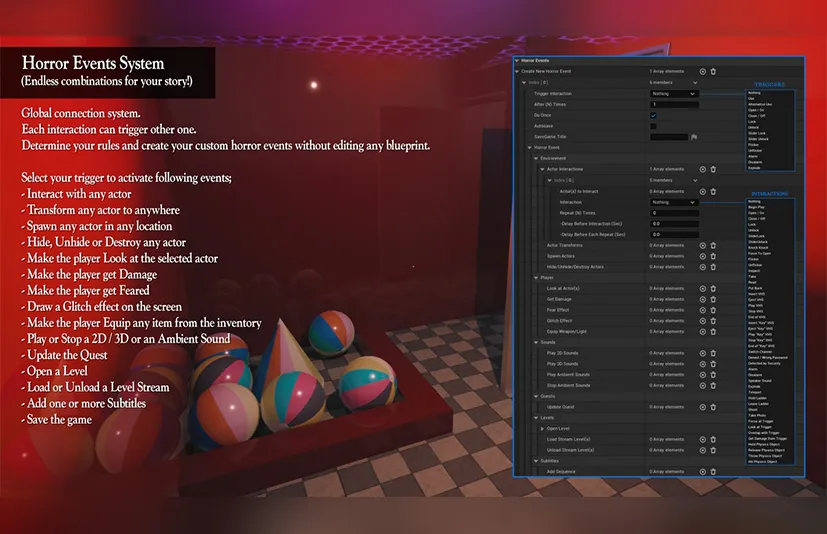Image resolution: width=827 pixels, height=534 pixels.
Task: Delete all Create New Horror Event elements
Action: [x=713, y=71]
